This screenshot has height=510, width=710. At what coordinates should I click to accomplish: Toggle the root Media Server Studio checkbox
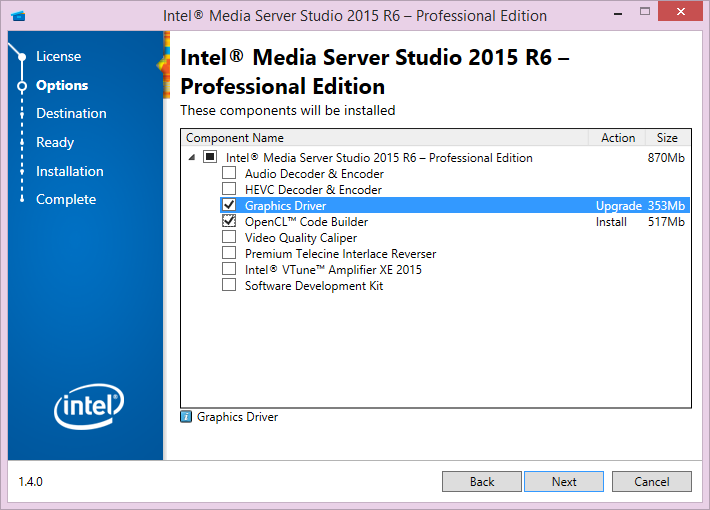pyautogui.click(x=210, y=157)
